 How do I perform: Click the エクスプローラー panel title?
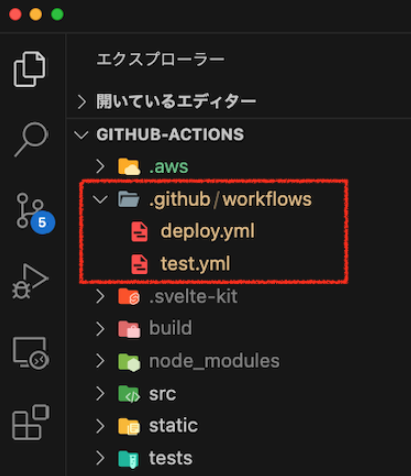click(x=161, y=60)
